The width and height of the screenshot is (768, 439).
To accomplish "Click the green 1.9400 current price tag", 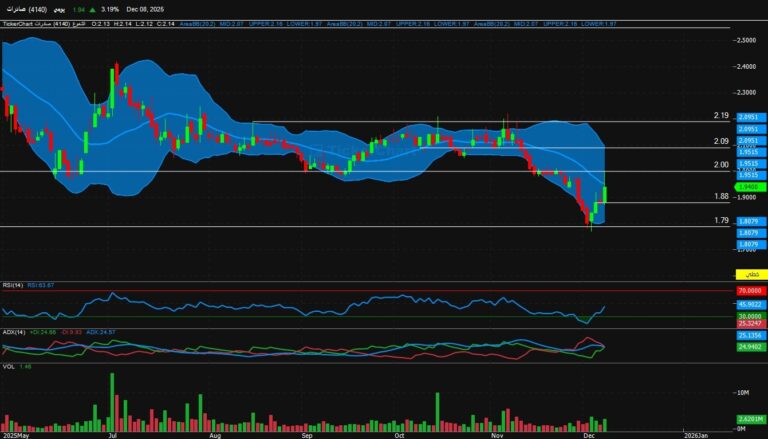I will click(749, 187).
